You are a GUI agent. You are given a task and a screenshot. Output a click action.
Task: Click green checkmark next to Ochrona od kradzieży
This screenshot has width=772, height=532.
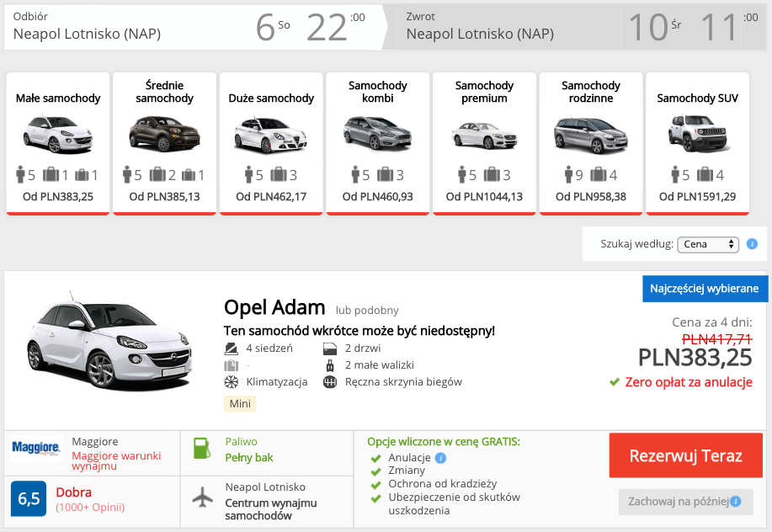coord(376,485)
